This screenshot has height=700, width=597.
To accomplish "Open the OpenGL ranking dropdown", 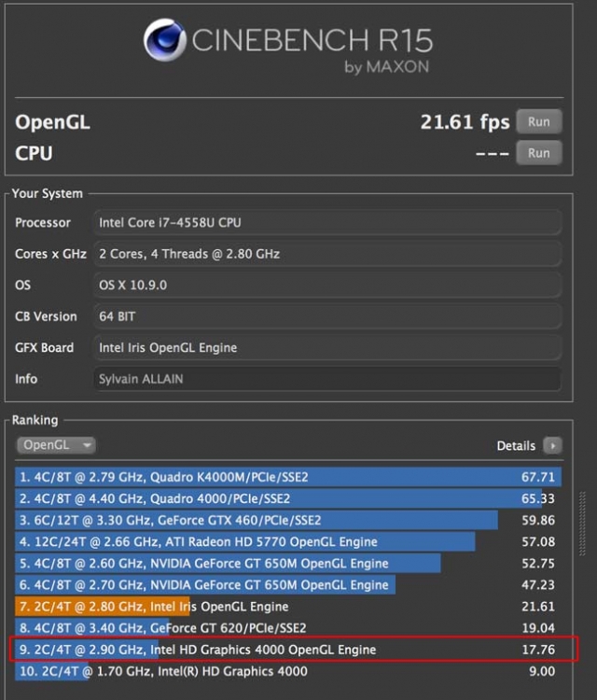I will click(x=56, y=445).
